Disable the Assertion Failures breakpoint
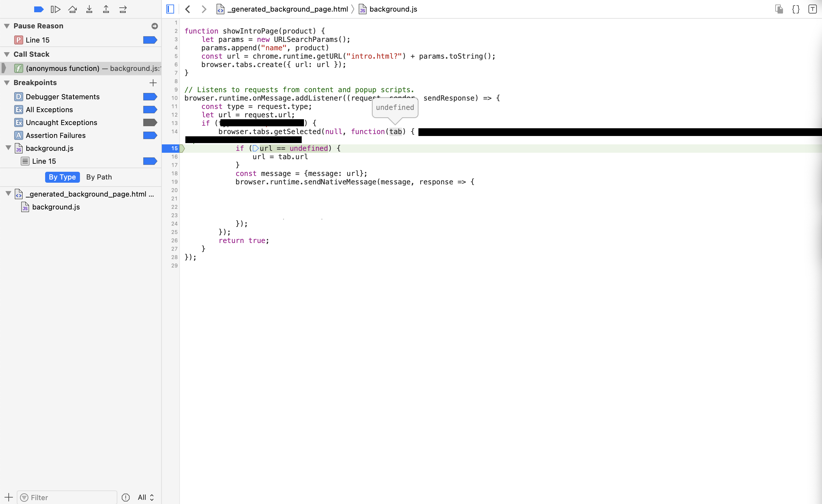Viewport: 822px width, 504px height. [x=150, y=135]
